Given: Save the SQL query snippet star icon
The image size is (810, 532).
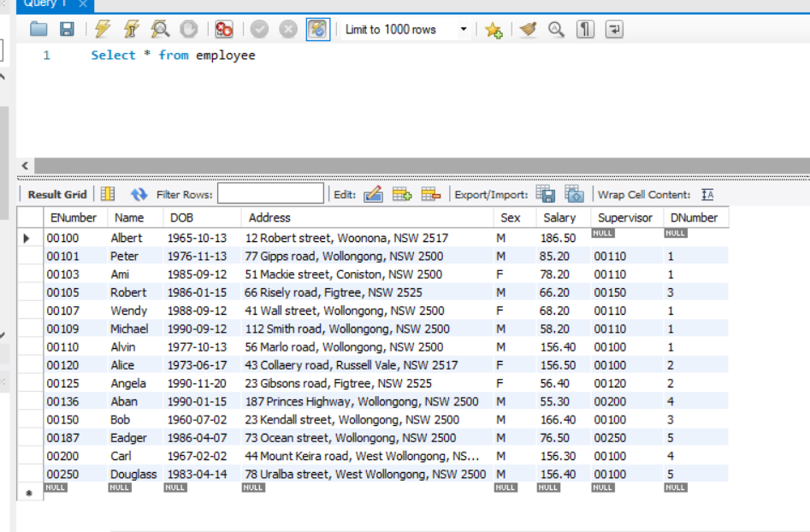Looking at the screenshot, I should click(x=493, y=29).
